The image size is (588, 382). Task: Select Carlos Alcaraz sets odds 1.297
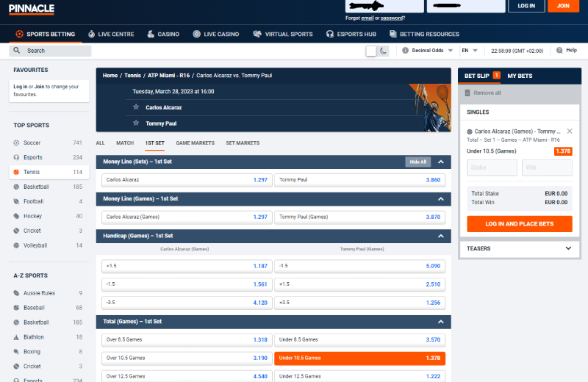[x=187, y=180]
